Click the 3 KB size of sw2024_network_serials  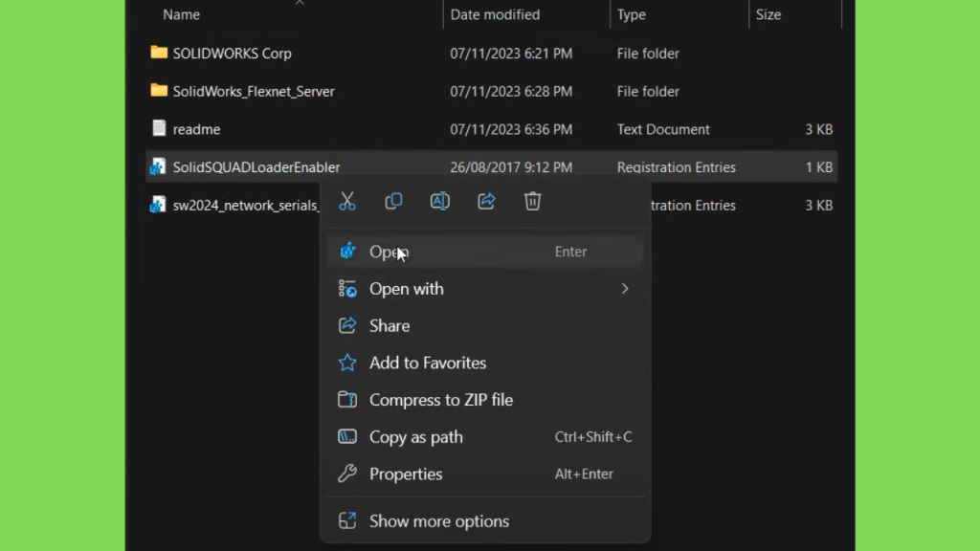tap(819, 206)
